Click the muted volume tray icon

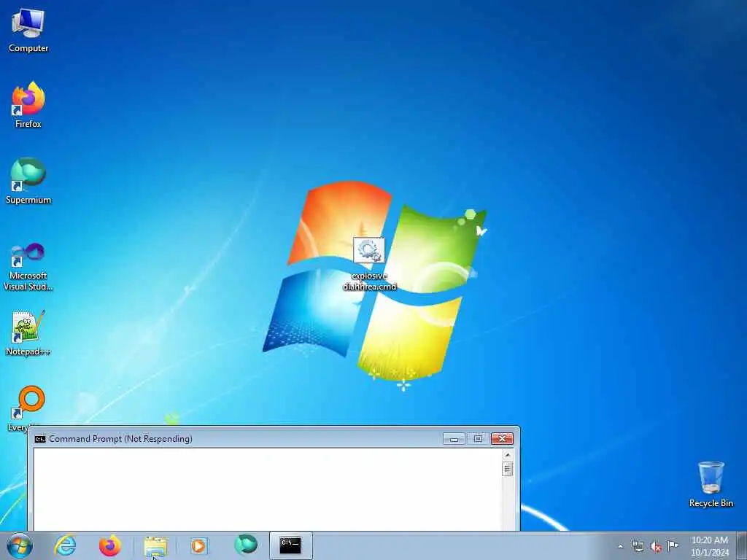tap(656, 546)
